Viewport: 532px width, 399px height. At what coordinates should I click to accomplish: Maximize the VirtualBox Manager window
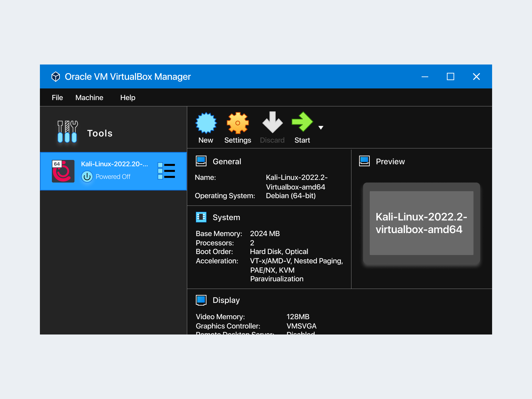pyautogui.click(x=451, y=76)
